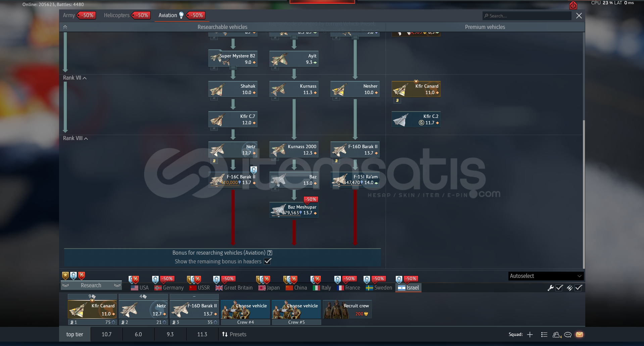Screen dimensions: 644x346
Task: Choose vehicle for Crew #5 slot
Action: [x=296, y=309]
